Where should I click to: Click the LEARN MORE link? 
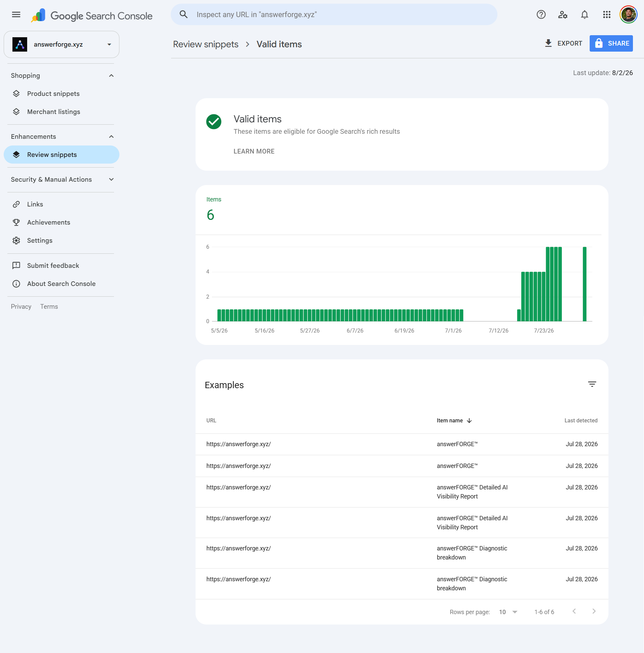[254, 152]
